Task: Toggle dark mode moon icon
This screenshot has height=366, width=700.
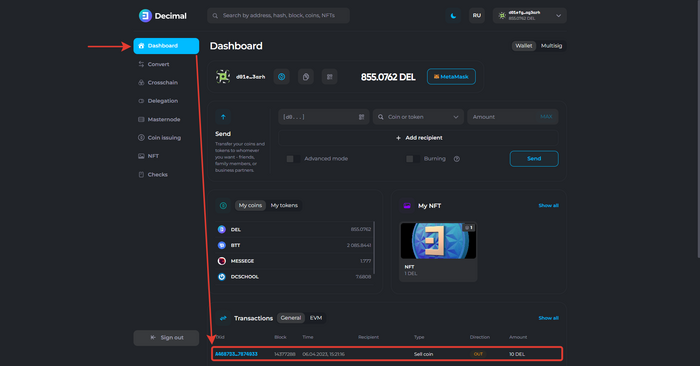Action: 453,16
